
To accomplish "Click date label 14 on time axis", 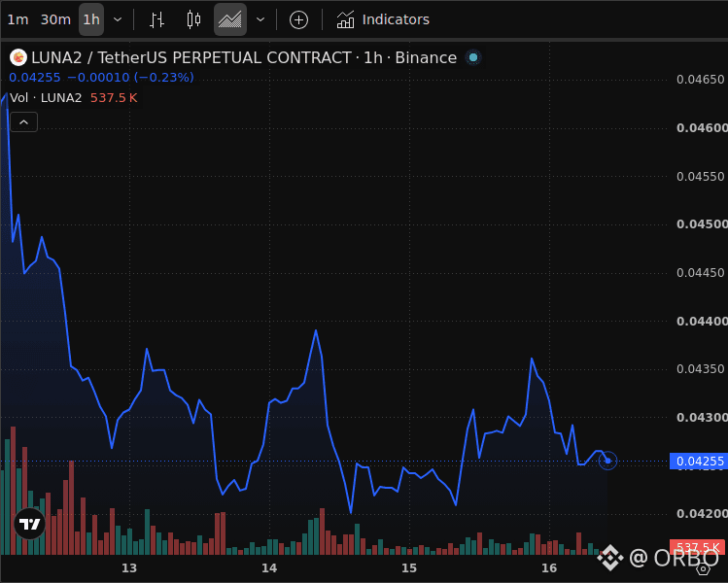I will (269, 568).
